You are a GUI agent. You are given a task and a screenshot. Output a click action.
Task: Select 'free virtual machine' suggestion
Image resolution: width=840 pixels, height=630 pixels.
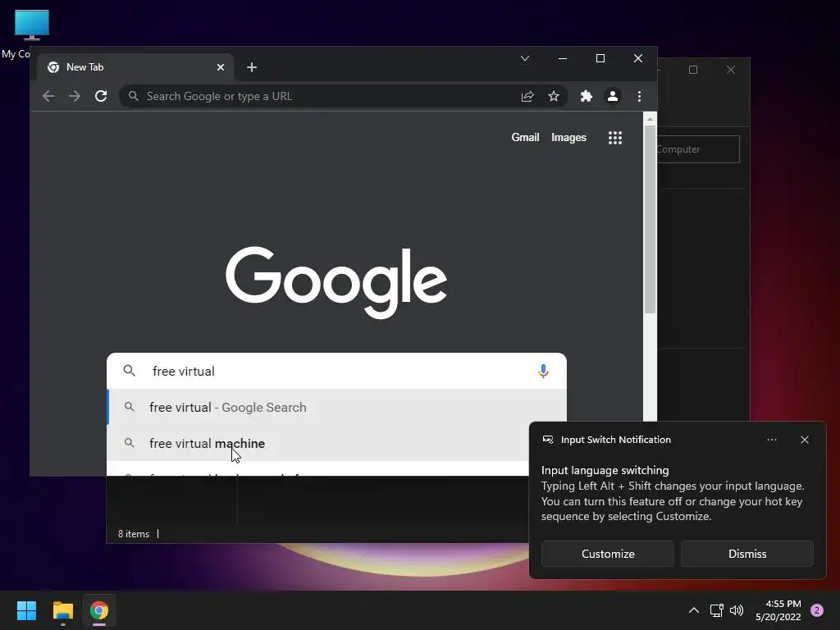(317, 443)
